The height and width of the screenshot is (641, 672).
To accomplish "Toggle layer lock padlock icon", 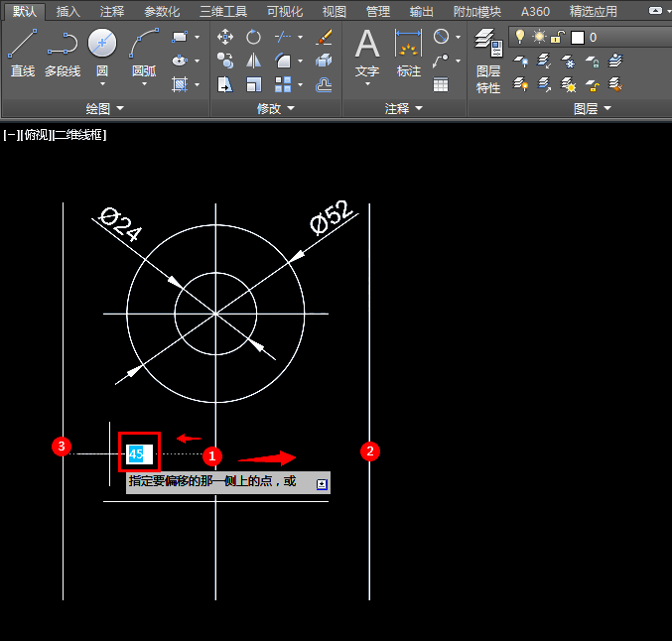I will pyautogui.click(x=558, y=37).
